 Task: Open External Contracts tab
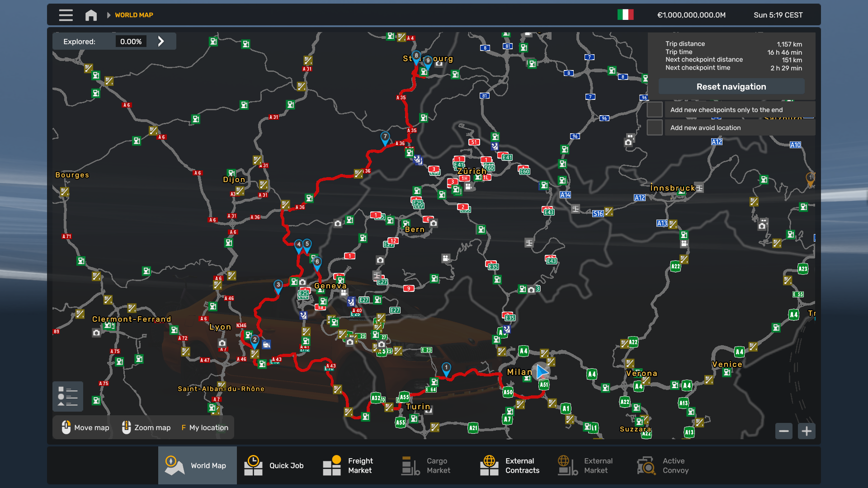pyautogui.click(x=510, y=465)
